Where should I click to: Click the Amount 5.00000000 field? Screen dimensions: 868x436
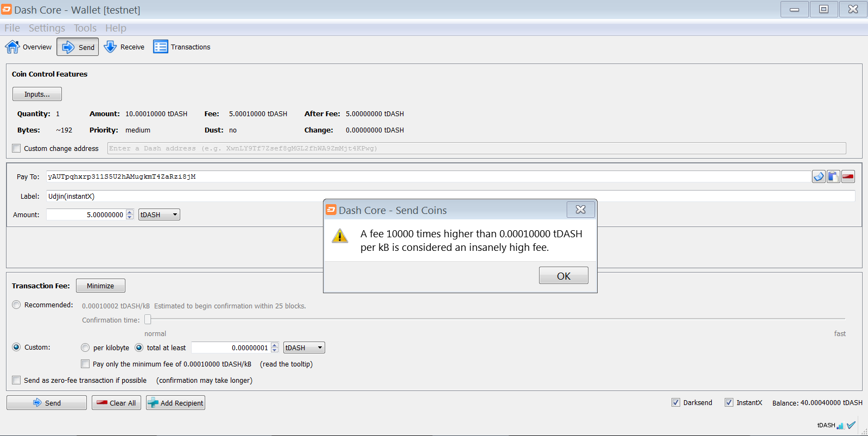click(86, 214)
